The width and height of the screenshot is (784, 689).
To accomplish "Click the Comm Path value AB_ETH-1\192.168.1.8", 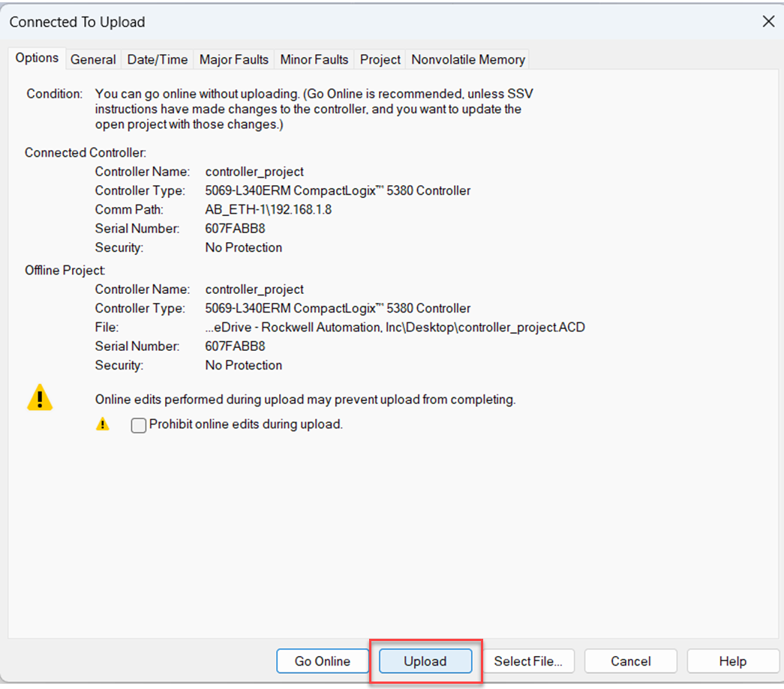I will pos(269,210).
